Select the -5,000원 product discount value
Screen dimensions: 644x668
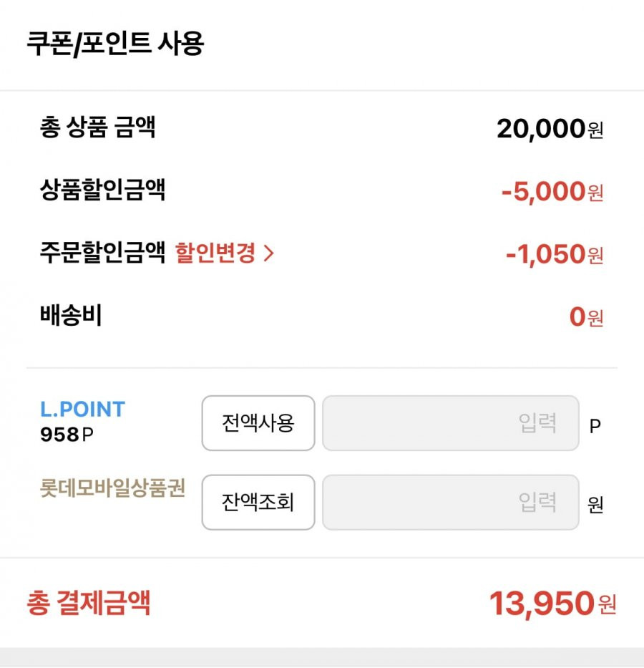552,191
